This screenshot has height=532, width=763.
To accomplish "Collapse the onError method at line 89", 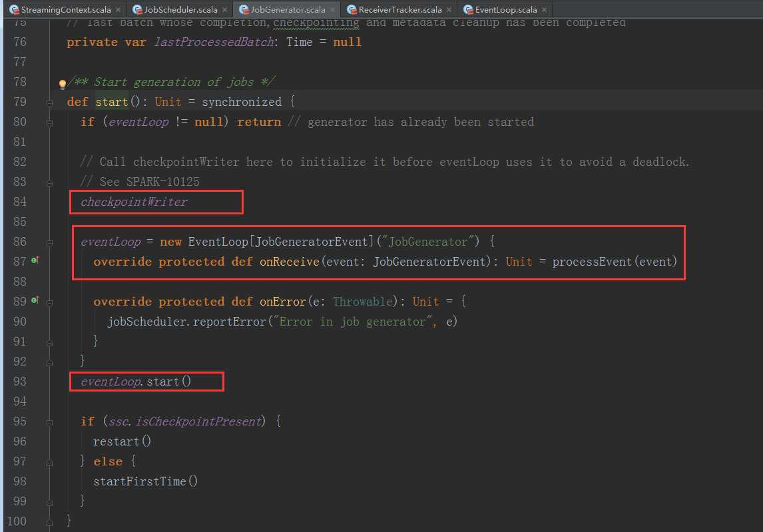I will pos(49,303).
